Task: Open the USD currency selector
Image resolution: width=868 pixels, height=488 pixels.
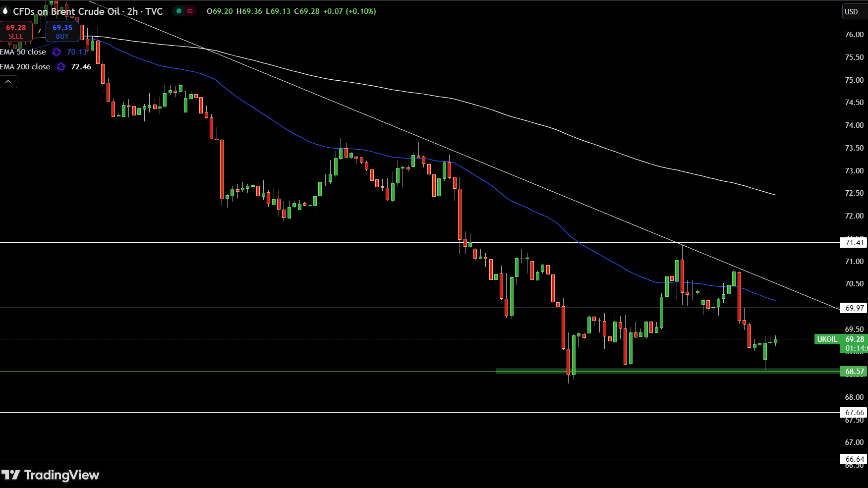Action: 854,11
